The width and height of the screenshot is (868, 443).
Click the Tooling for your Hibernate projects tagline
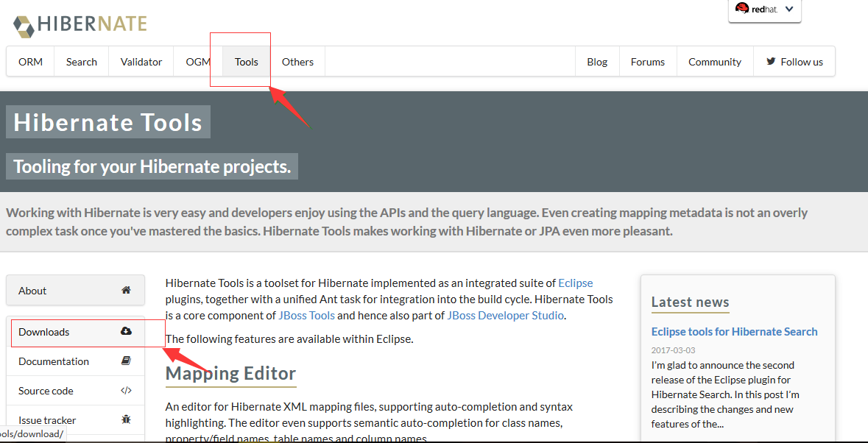coord(152,166)
